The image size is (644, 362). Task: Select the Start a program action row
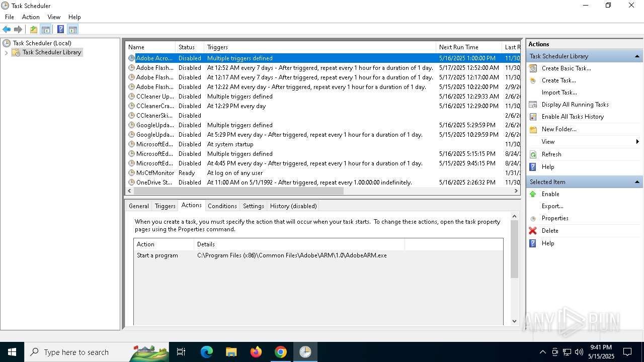pyautogui.click(x=318, y=255)
